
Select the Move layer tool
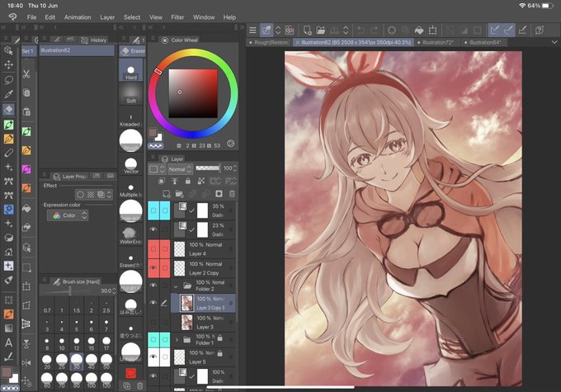(x=8, y=65)
